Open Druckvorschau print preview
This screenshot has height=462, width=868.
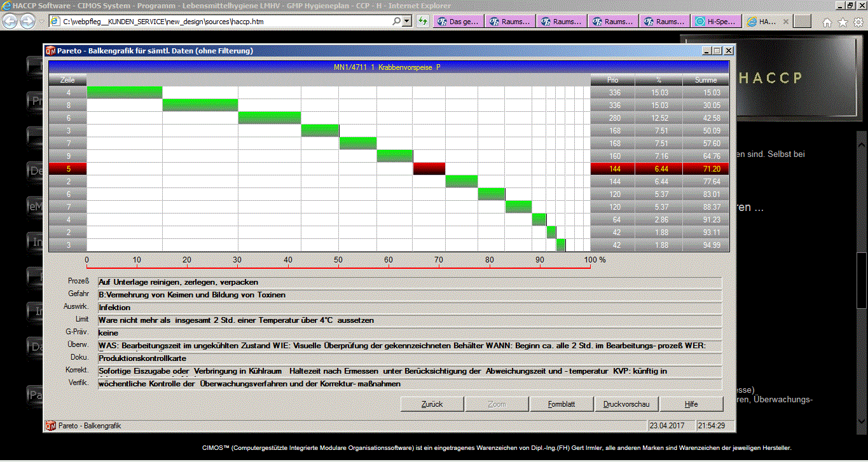pos(626,404)
